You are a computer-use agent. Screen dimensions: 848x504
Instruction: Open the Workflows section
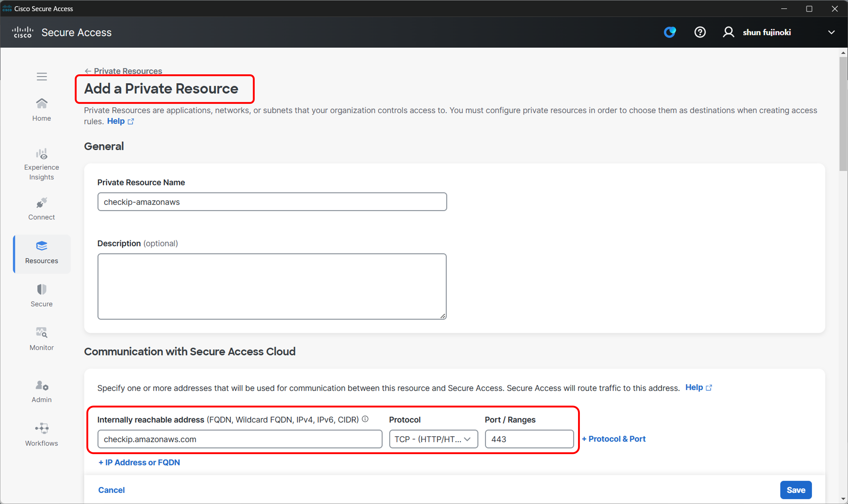(x=41, y=435)
